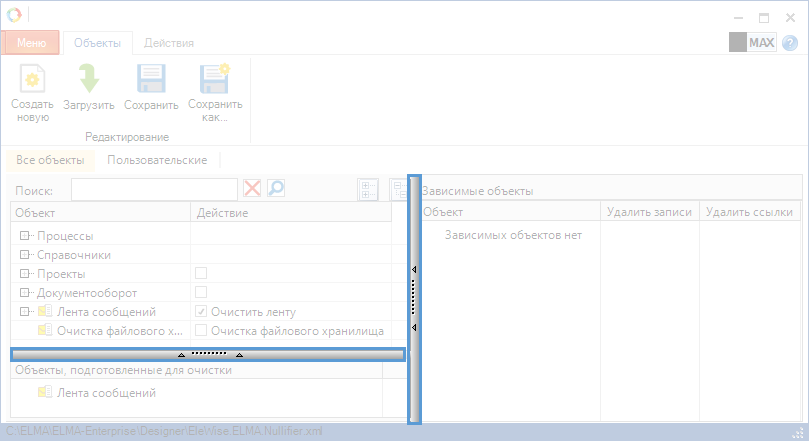Viewport: 809px width, 441px height.
Task: Click the Зависимых объектов нет message
Action: [513, 235]
